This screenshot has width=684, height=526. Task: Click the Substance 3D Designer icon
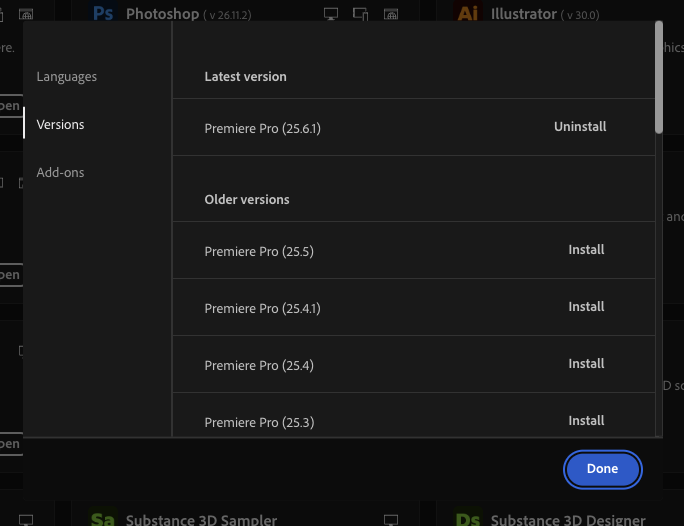click(468, 519)
